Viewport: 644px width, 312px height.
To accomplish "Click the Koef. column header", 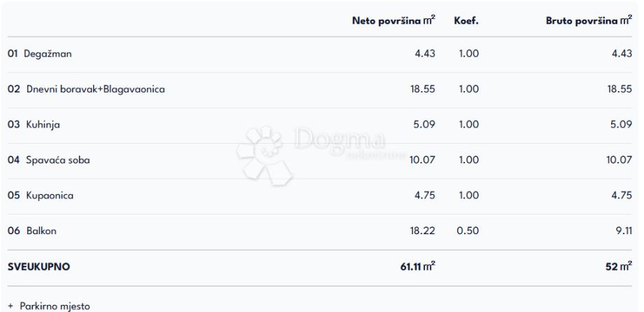I will pyautogui.click(x=466, y=21).
